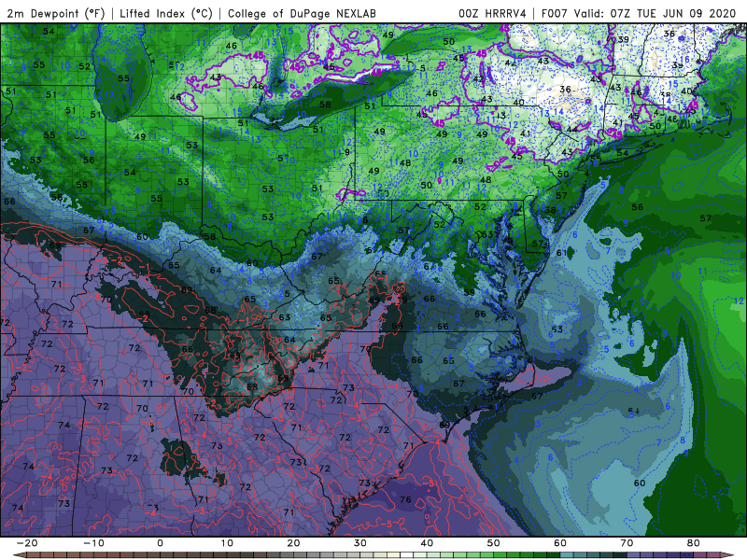This screenshot has height=560, width=747.
Task: Click the 76 dewpoint value off the coast
Action: pos(405,499)
